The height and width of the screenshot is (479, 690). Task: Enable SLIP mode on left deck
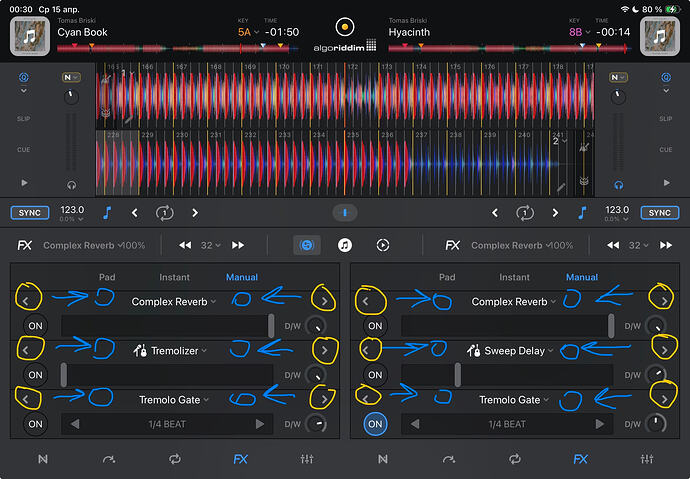(24, 119)
